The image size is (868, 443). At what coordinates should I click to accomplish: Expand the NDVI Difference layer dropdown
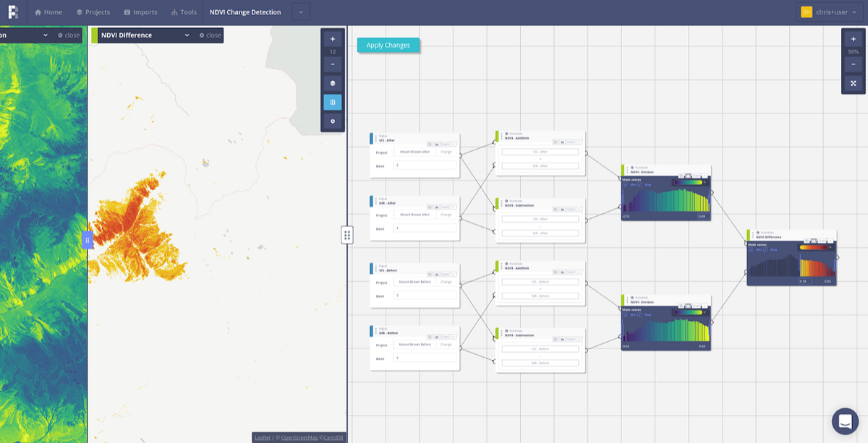coord(187,35)
